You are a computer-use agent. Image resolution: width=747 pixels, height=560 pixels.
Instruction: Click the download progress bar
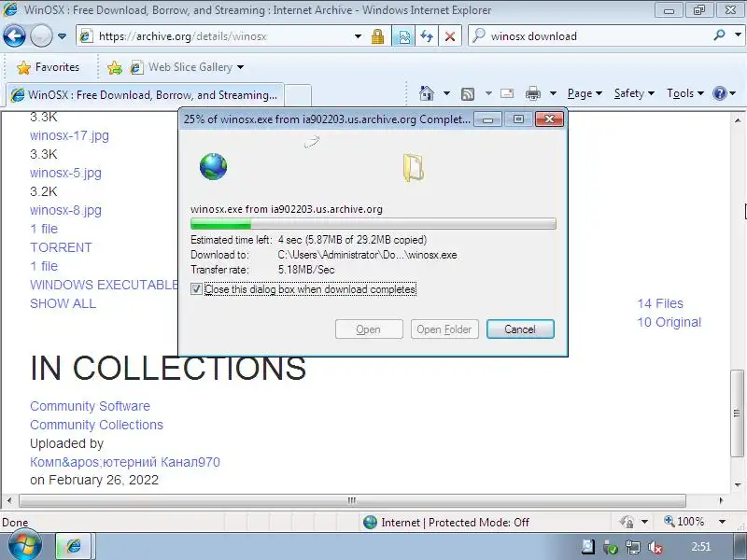pos(373,224)
